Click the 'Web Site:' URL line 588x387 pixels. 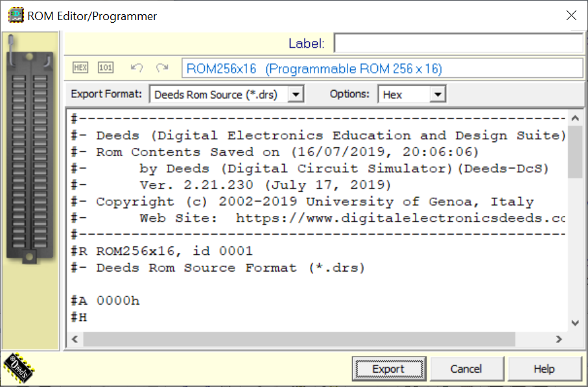click(x=318, y=218)
